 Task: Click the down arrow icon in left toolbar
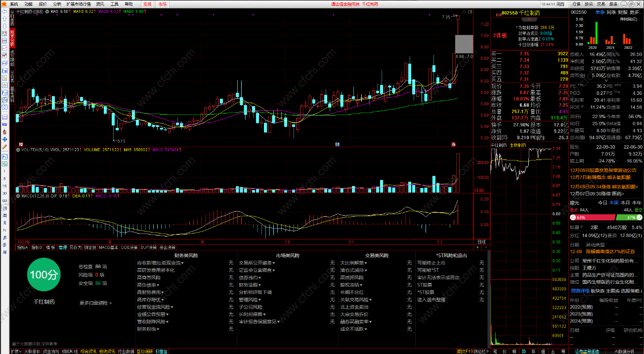4,27
